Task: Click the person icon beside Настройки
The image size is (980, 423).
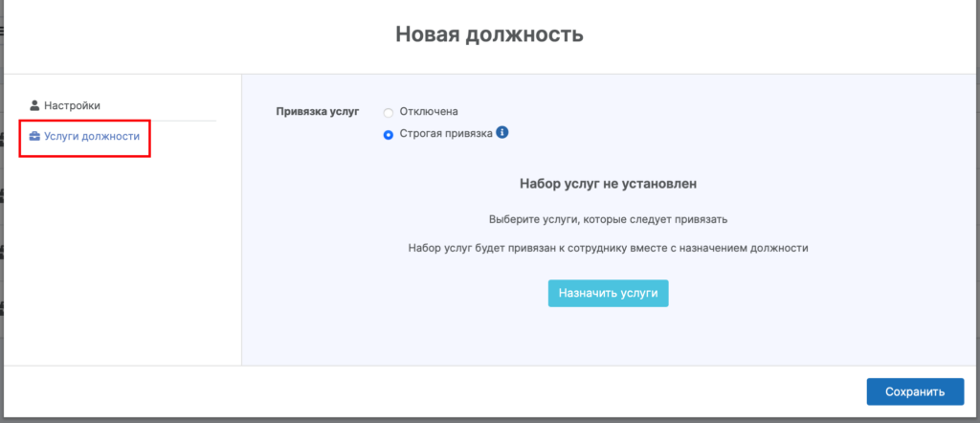Action: click(x=34, y=105)
